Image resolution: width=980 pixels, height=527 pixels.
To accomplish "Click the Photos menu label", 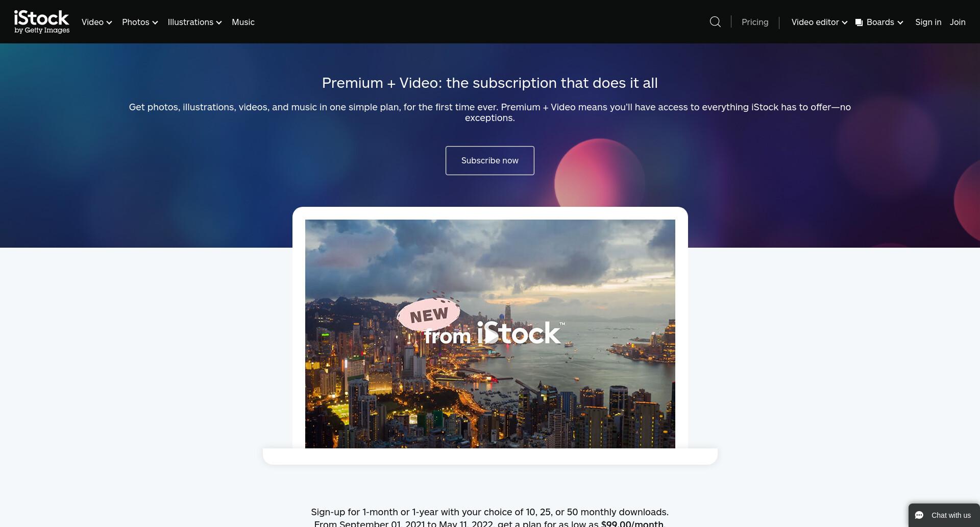I will (x=136, y=22).
